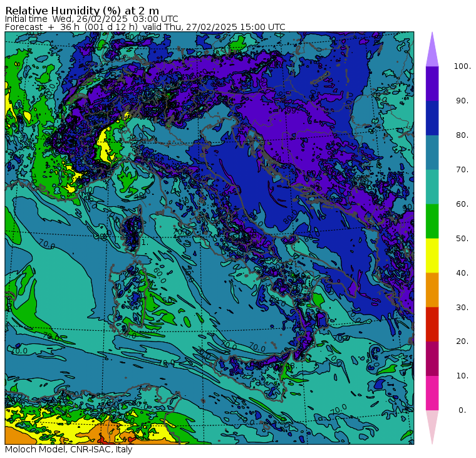Click the "30." legend tick label
Image resolution: width=476 pixels, height=458 pixels.
(x=462, y=308)
